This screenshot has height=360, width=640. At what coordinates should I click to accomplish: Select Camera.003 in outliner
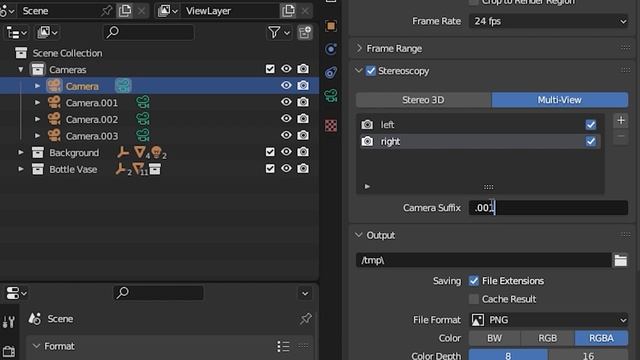tap(92, 136)
